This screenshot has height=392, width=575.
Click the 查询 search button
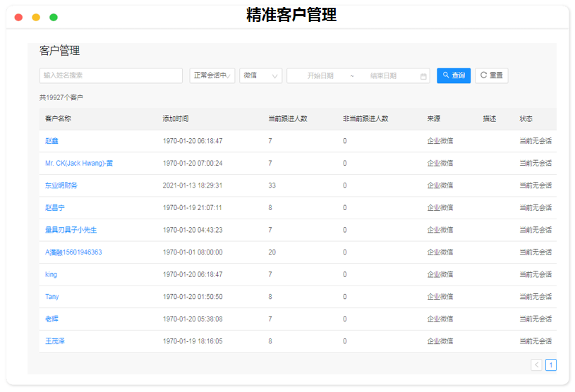click(x=454, y=75)
